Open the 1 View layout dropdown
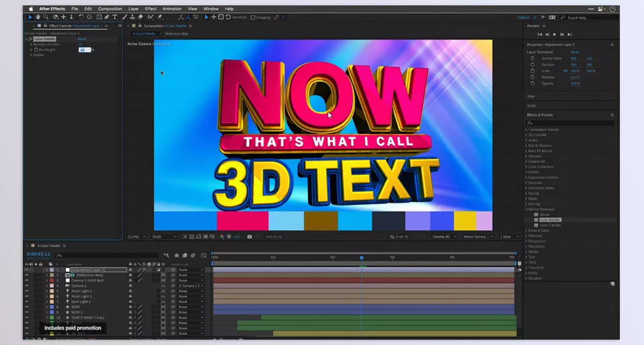 509,236
